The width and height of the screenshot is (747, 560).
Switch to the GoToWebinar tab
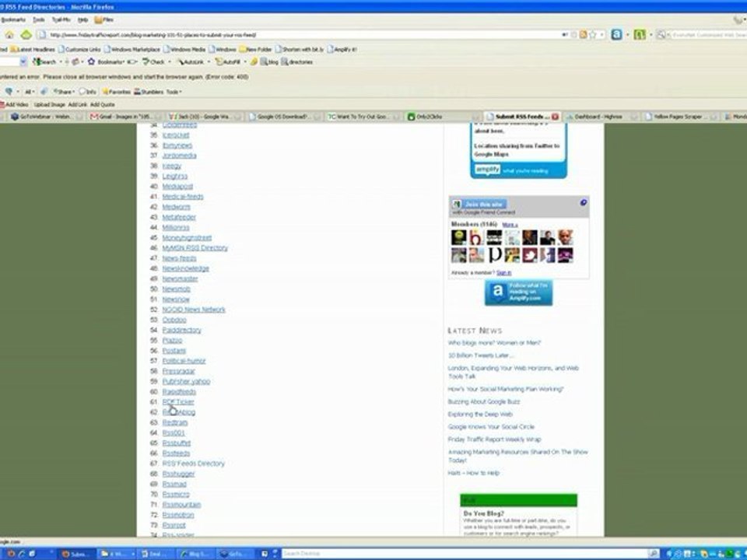coord(46,117)
